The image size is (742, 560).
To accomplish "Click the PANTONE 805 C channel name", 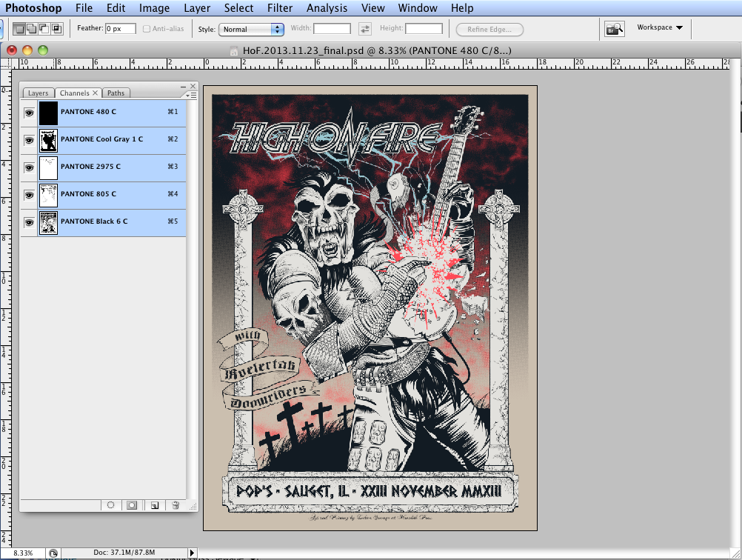I will click(88, 194).
